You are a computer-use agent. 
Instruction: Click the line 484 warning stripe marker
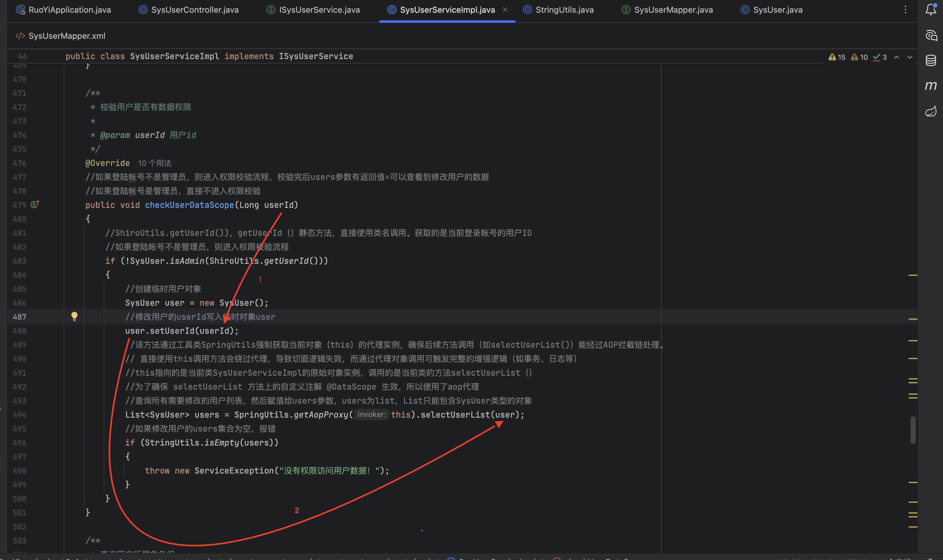point(913,275)
